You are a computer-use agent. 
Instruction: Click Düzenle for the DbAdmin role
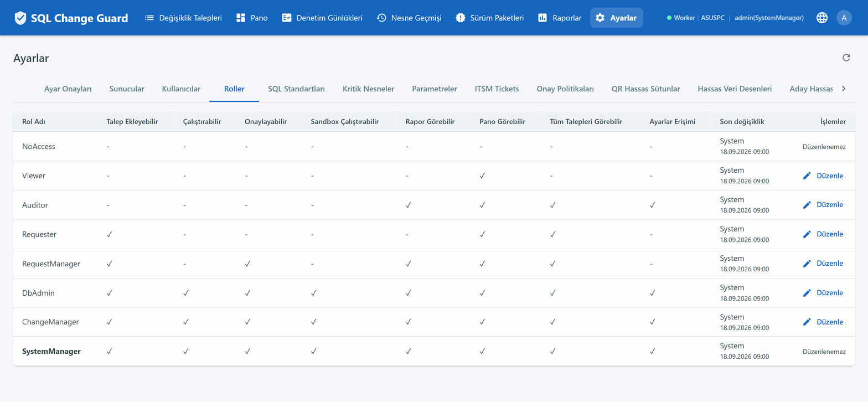point(823,293)
